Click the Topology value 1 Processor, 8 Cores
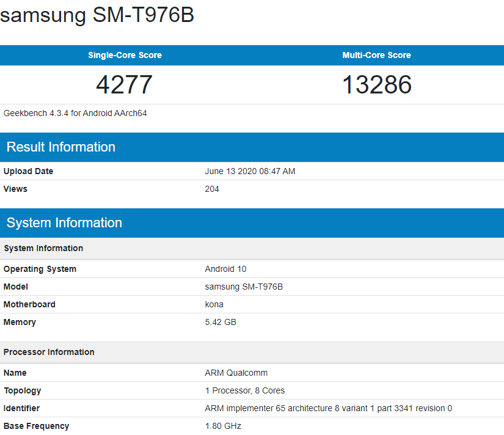Viewport: 504px width, 435px height. pos(244,390)
